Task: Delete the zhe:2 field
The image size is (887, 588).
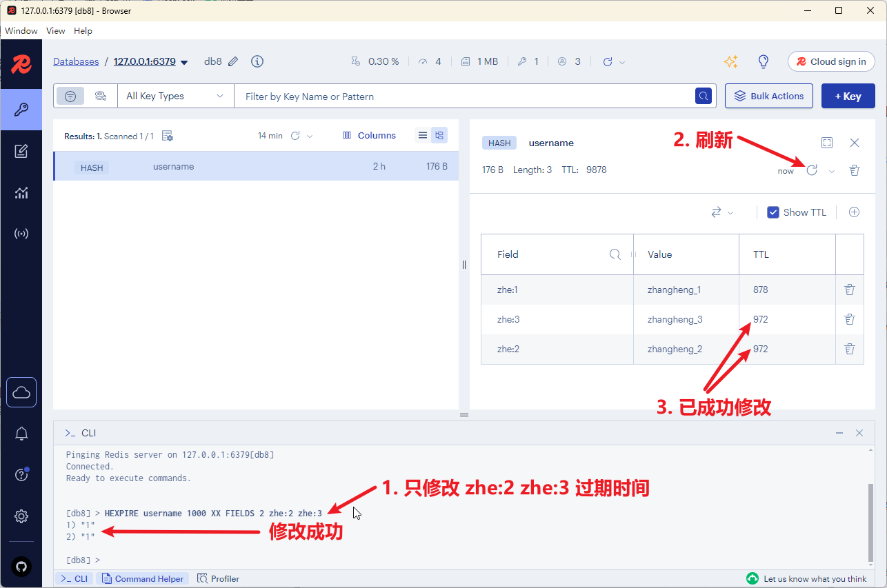Action: 850,349
